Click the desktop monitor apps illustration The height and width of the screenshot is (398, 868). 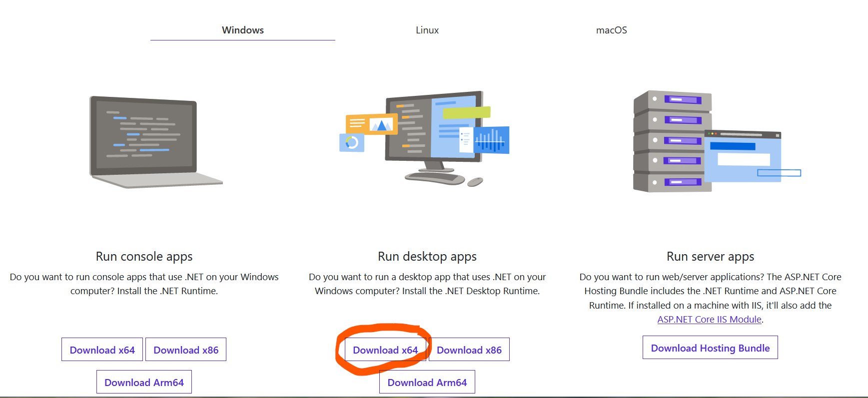[x=424, y=139]
